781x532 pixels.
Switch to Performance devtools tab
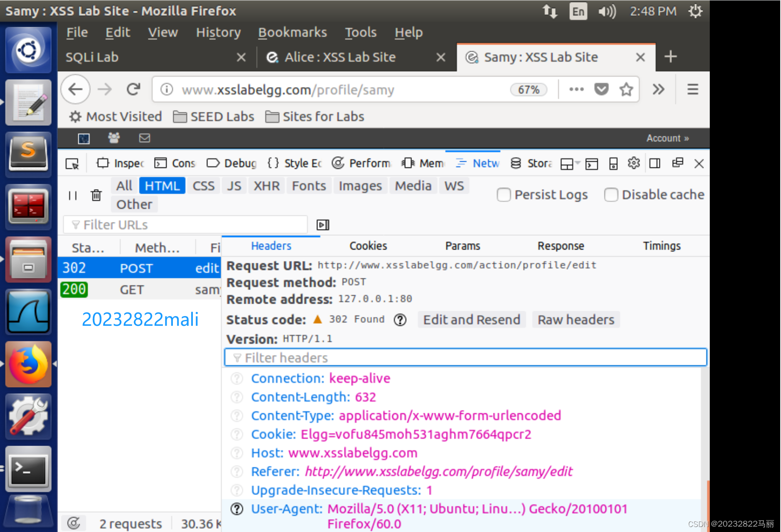361,163
